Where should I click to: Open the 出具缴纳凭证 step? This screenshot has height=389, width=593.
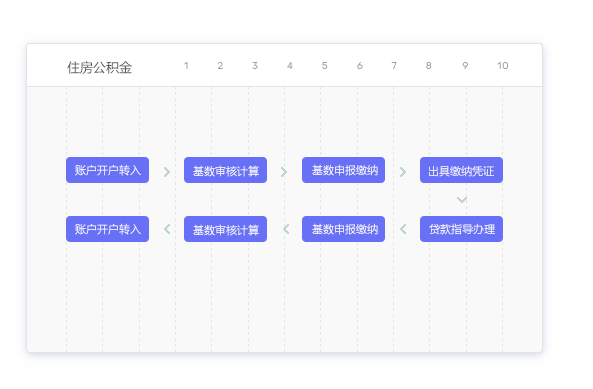(x=461, y=170)
